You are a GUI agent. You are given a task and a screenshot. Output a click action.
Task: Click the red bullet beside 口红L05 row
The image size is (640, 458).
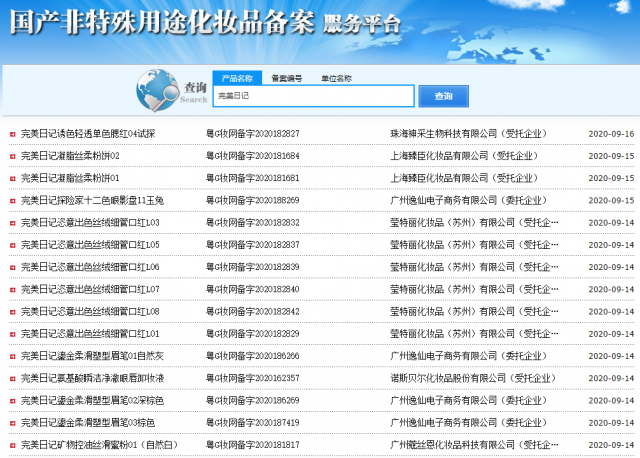click(x=12, y=245)
